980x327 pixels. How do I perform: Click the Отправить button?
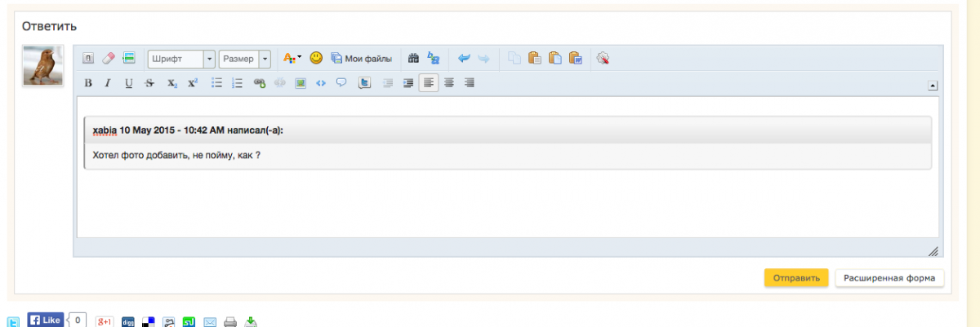pos(796,278)
